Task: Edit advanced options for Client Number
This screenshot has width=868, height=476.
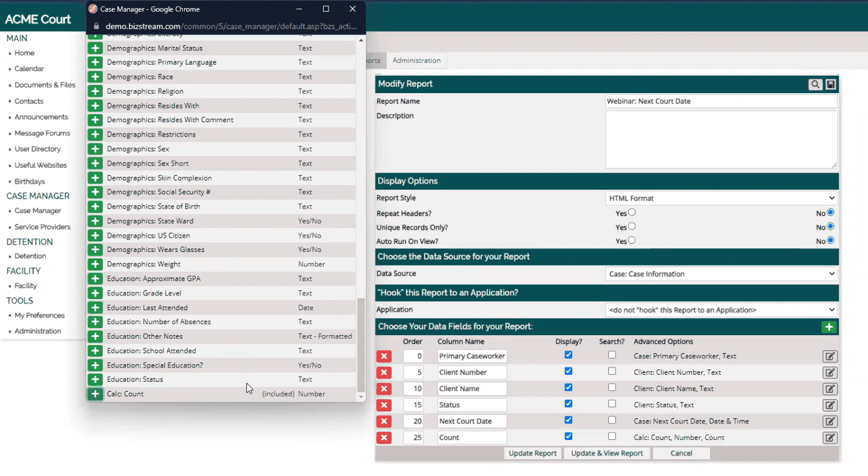Action: [x=830, y=373]
